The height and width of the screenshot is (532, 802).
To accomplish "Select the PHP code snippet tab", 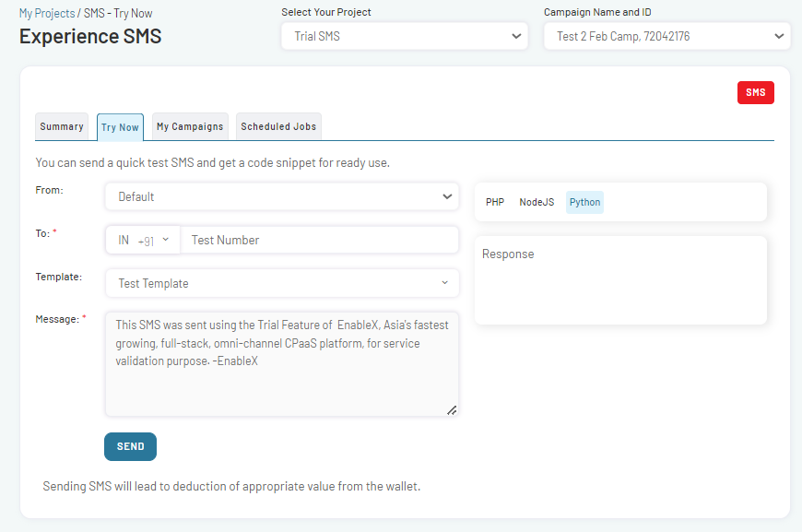I will pyautogui.click(x=495, y=201).
